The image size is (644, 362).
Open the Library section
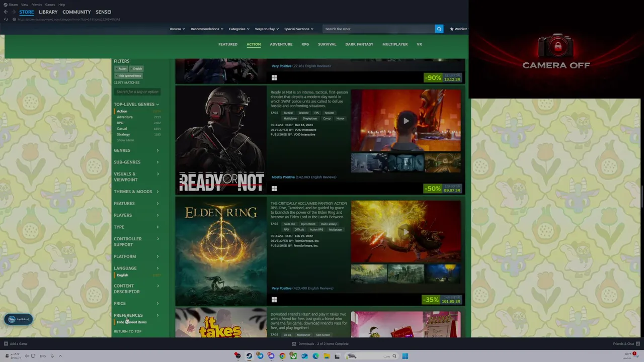click(48, 12)
